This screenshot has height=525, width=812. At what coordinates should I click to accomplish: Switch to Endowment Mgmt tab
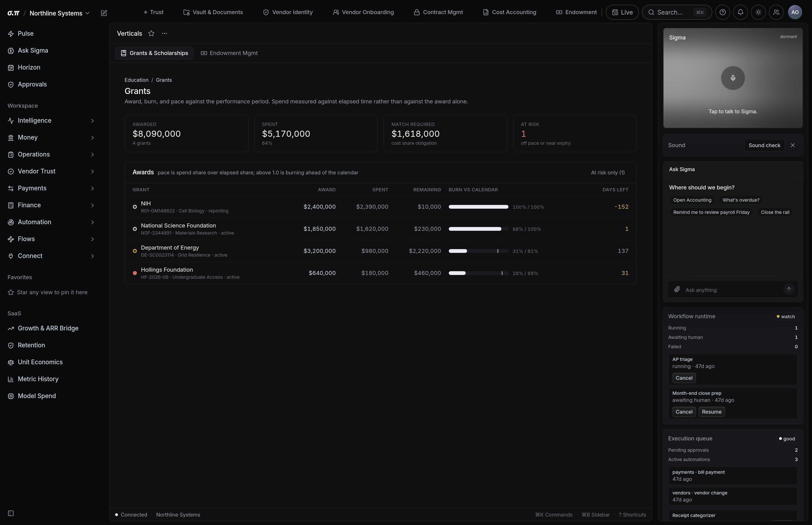[229, 53]
